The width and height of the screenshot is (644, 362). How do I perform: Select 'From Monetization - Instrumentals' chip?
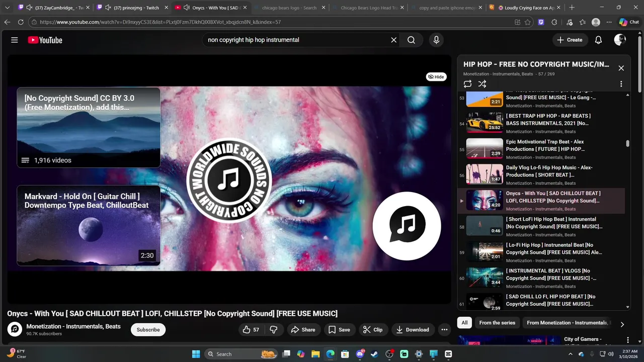[x=568, y=323]
